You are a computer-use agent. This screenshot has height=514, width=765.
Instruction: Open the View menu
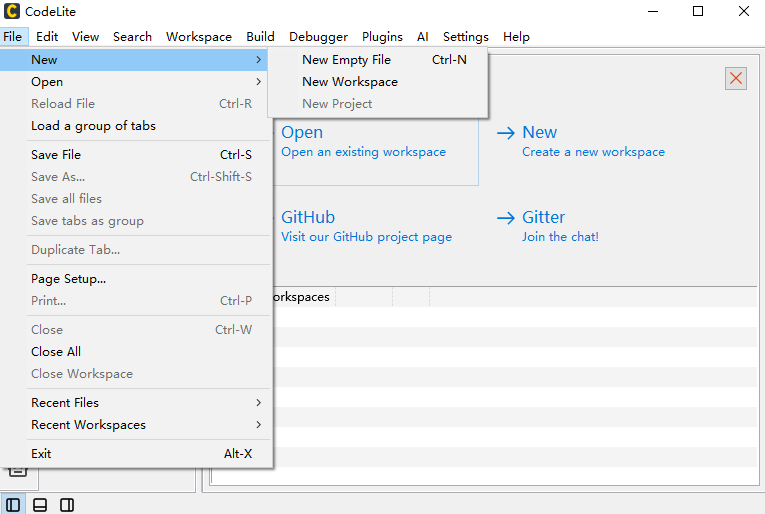(85, 37)
